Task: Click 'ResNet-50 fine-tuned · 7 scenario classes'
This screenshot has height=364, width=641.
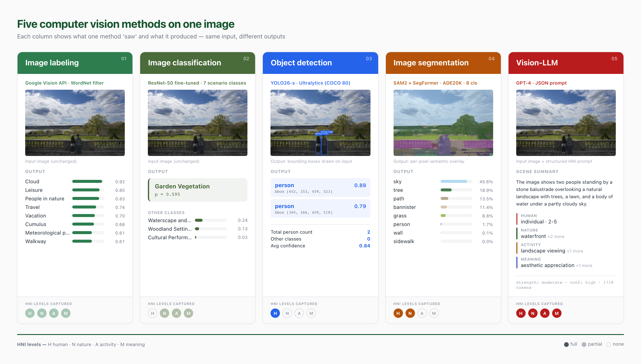Action: 197,83
